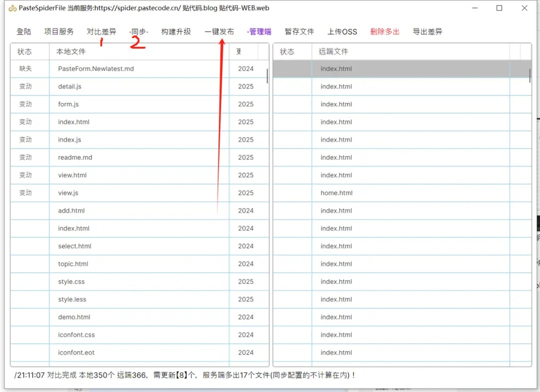Open the purple 管理端 menu item
This screenshot has height=392, width=540.
[259, 31]
